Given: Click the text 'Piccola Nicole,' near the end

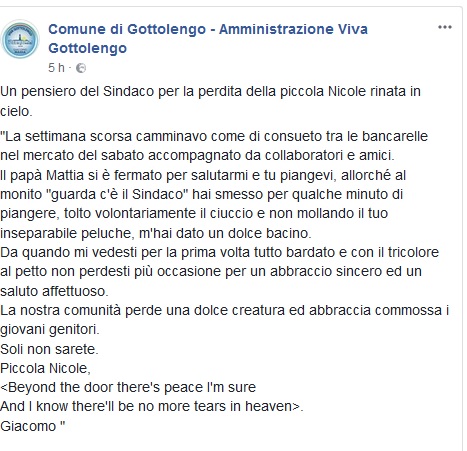Looking at the screenshot, I should [45, 368].
